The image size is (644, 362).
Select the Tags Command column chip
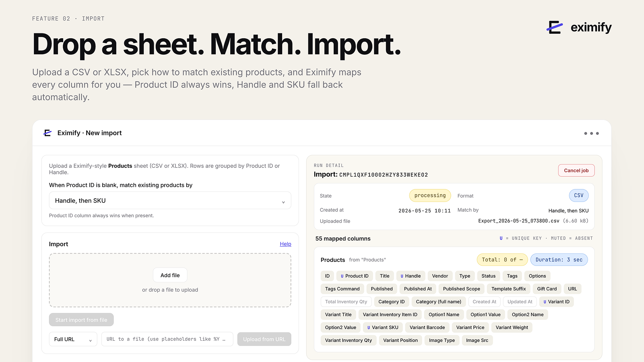pos(343,289)
